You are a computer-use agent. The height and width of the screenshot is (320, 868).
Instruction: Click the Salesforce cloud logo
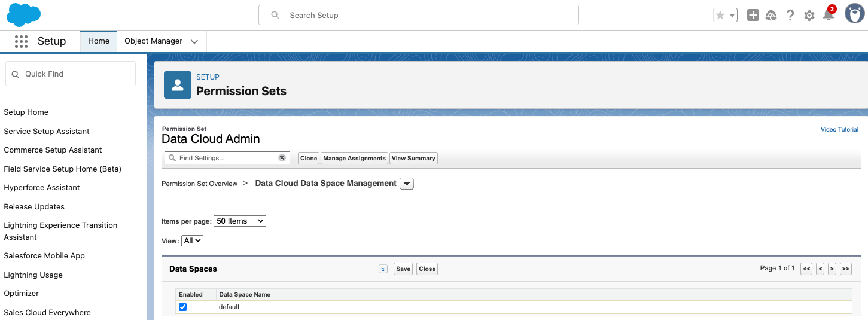tap(23, 14)
